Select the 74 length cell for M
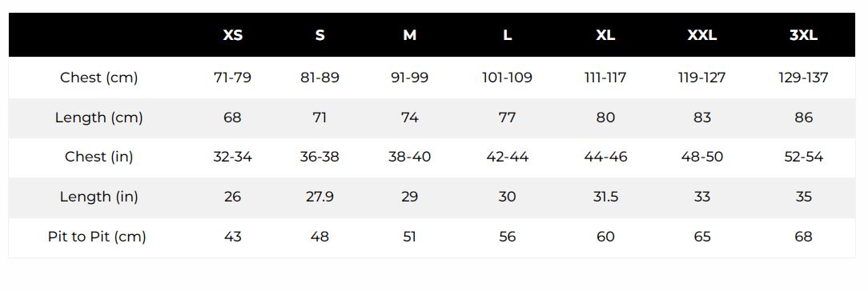The width and height of the screenshot is (868, 291). 409,118
